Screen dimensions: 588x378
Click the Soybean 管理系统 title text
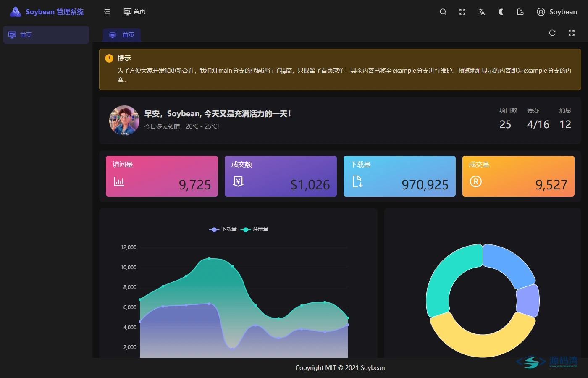tap(55, 12)
